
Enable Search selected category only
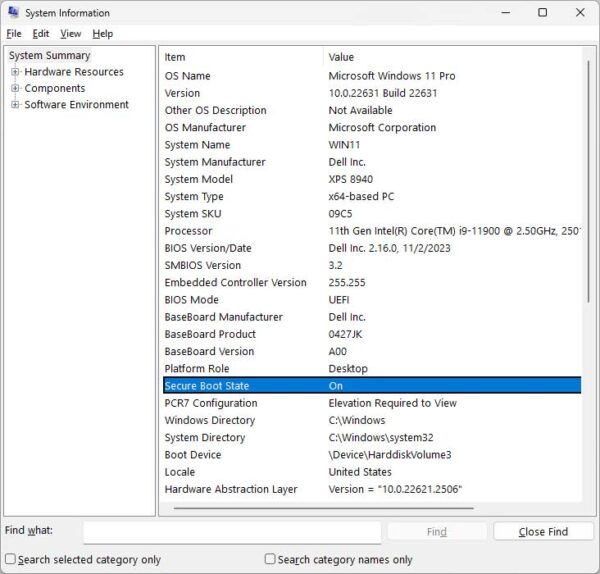coord(10,559)
